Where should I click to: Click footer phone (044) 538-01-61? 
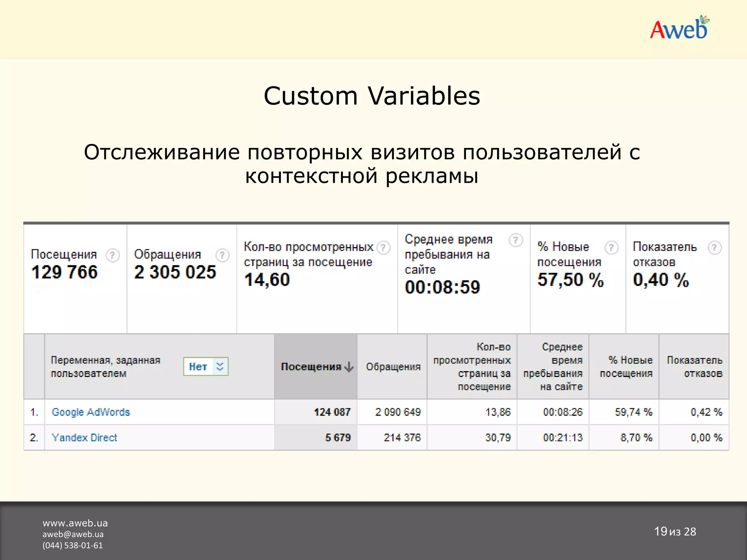click(x=73, y=545)
